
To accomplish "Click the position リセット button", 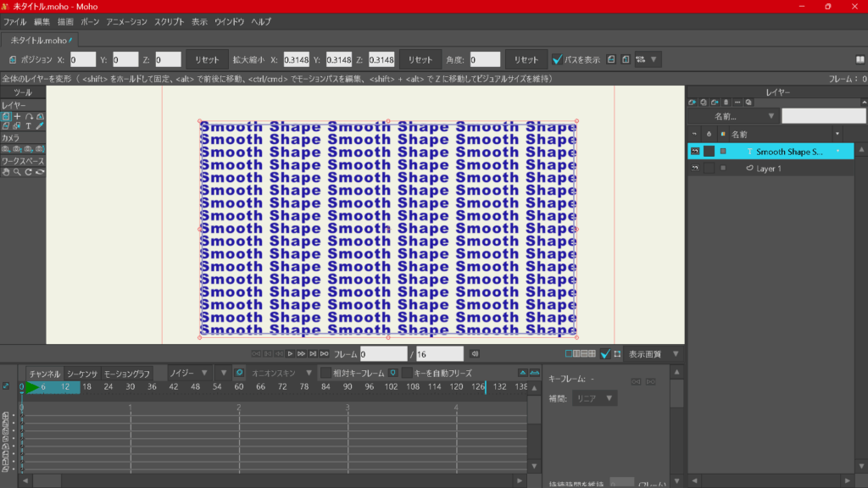I will coord(208,60).
